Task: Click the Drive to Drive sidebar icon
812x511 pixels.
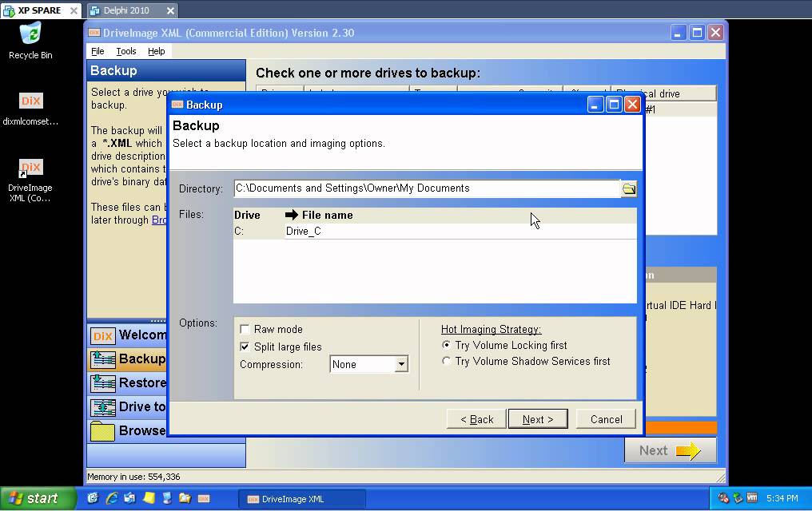Action: pos(102,407)
